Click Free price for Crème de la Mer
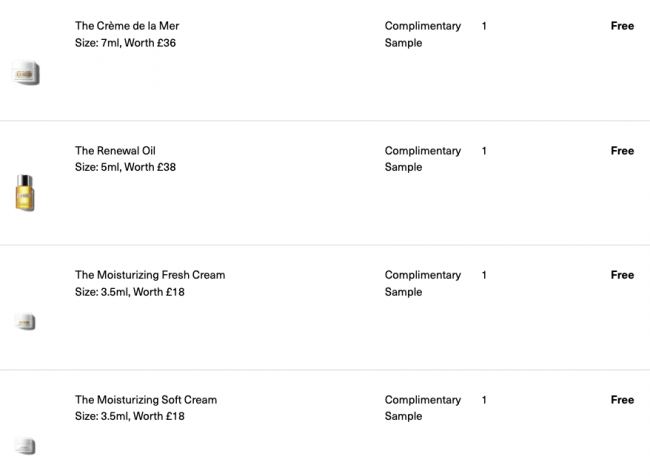Screen dimensions: 650x476 tap(622, 26)
